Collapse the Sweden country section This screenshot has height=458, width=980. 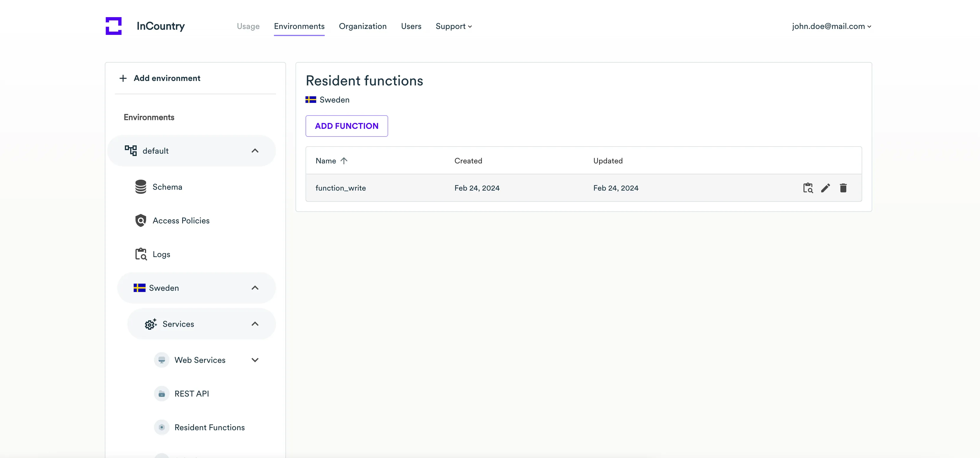(255, 288)
